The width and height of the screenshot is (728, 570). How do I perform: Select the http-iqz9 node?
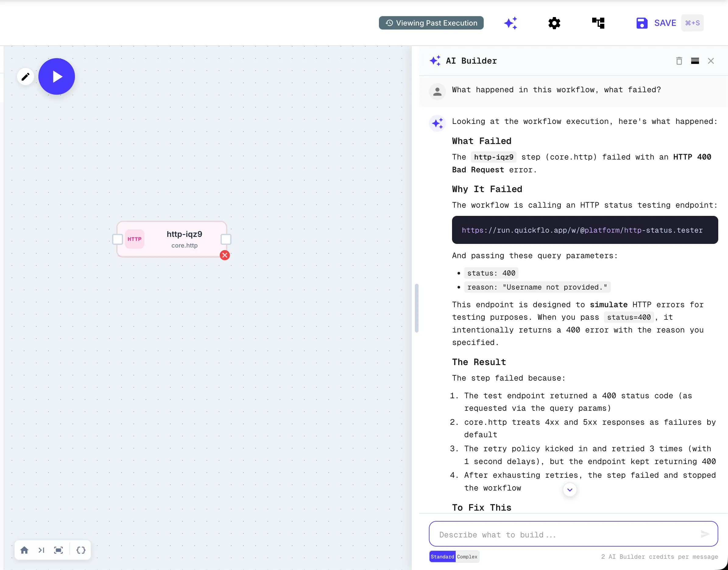(172, 239)
